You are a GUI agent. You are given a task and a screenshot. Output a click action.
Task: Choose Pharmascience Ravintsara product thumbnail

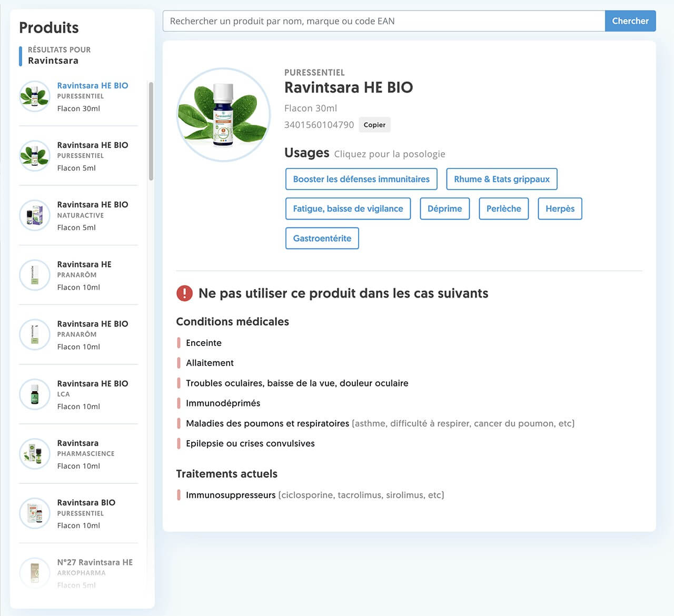point(35,454)
